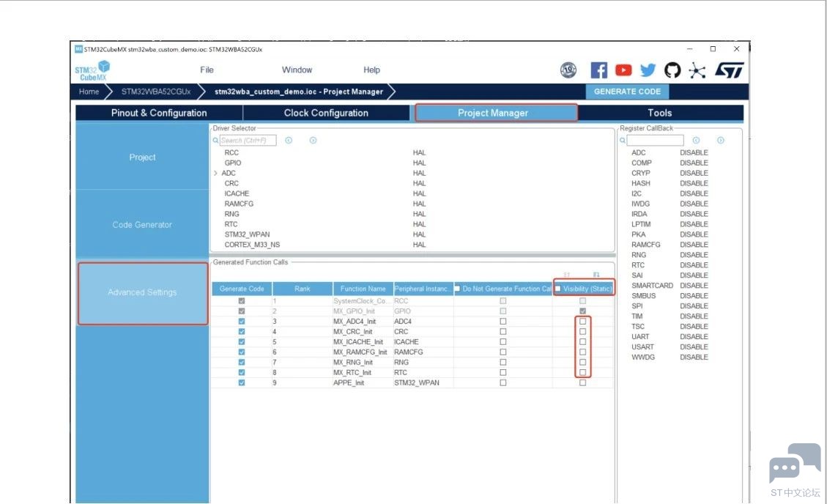Click the Register CallBack search field

[655, 140]
